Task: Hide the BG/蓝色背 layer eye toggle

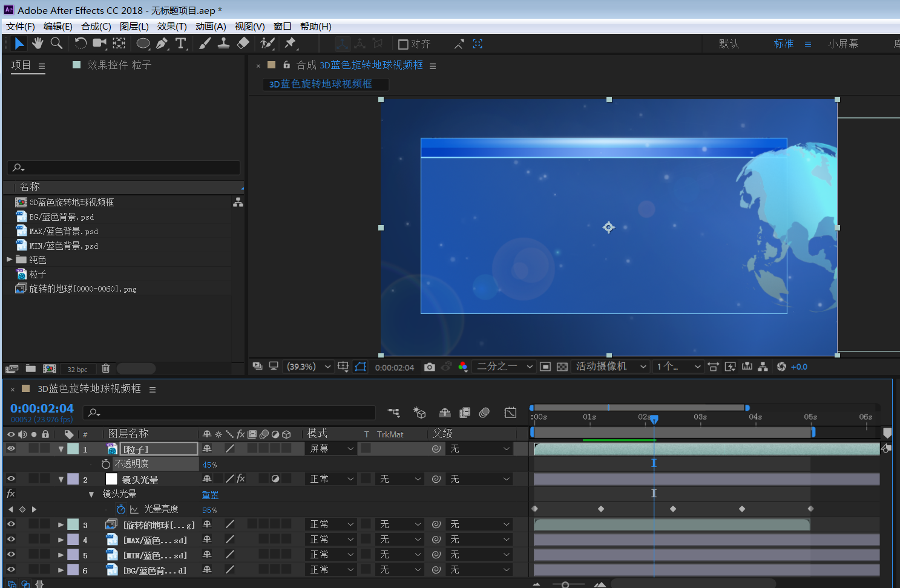Action: 11,569
